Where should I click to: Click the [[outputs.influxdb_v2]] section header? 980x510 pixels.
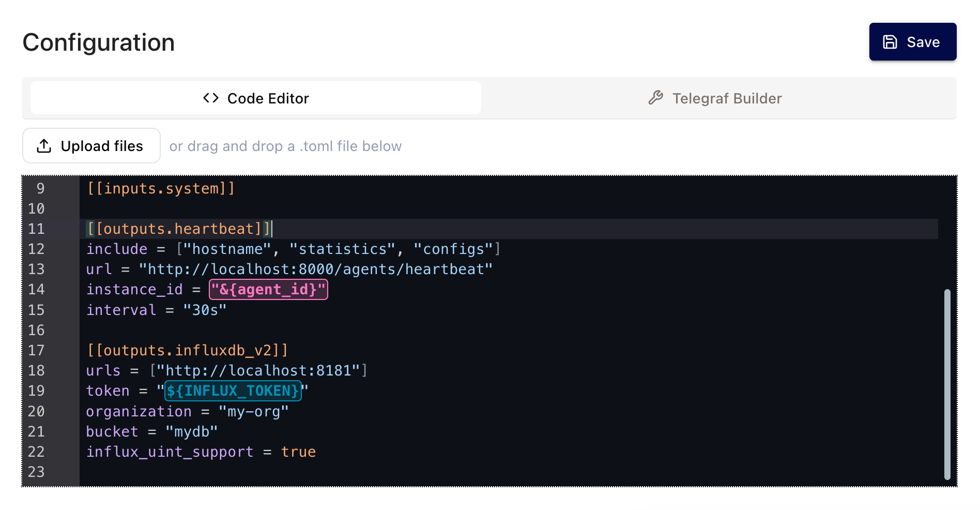tap(187, 351)
